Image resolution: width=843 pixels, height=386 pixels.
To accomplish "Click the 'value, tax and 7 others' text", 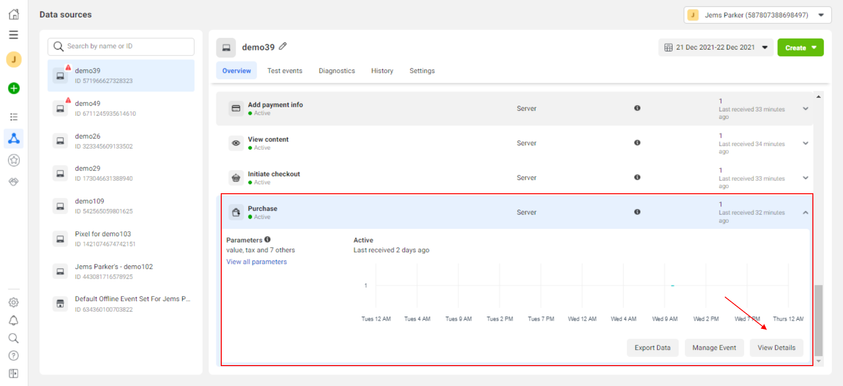I will tap(260, 250).
